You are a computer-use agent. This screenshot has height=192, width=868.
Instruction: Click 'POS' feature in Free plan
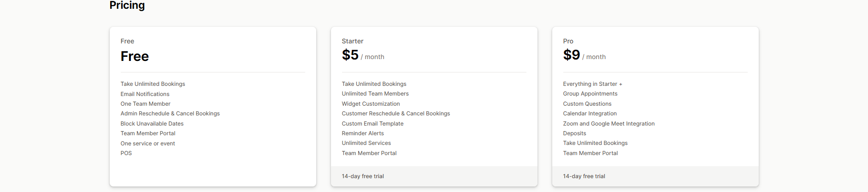126,153
